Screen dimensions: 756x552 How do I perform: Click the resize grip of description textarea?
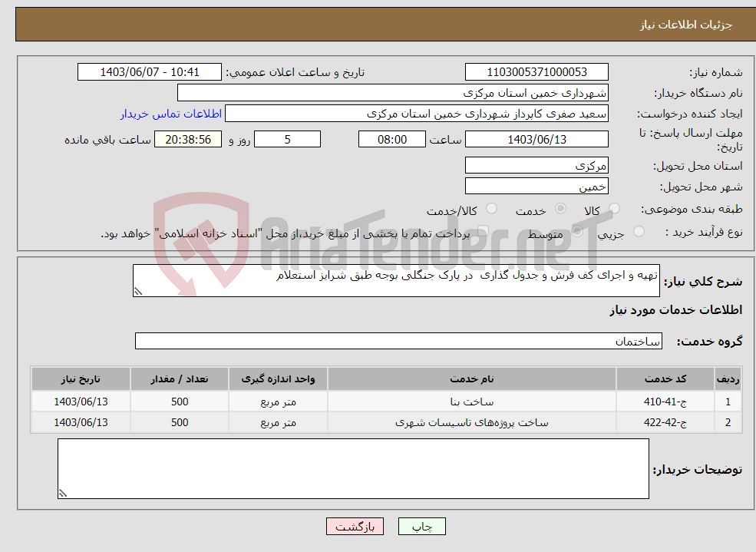[x=138, y=292]
